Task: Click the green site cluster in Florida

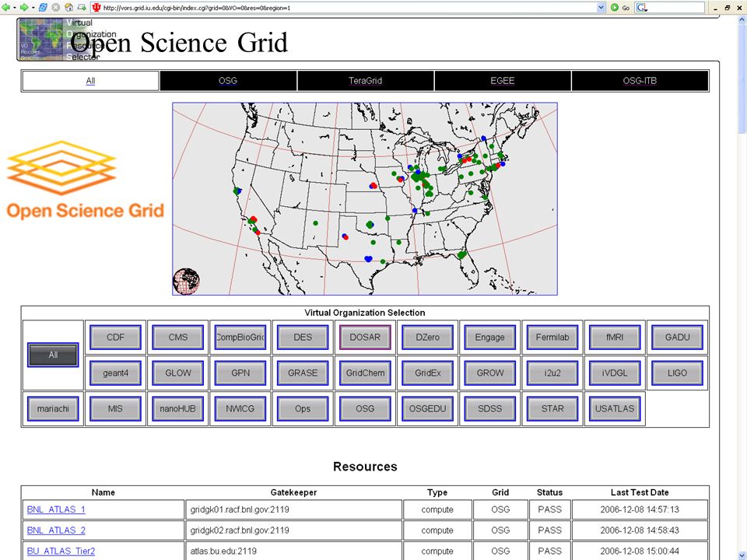Action: click(x=461, y=255)
